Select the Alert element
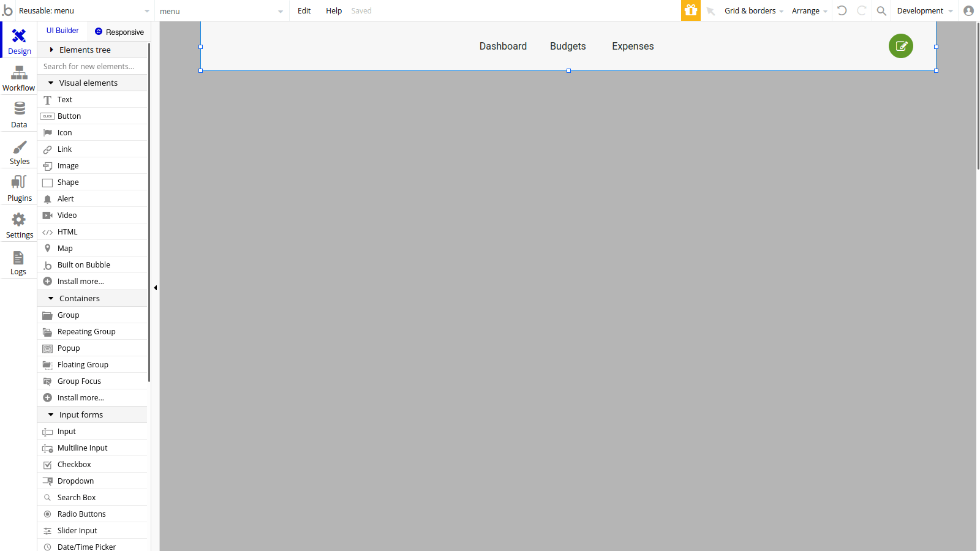The height and width of the screenshot is (551, 980). pyautogui.click(x=92, y=198)
